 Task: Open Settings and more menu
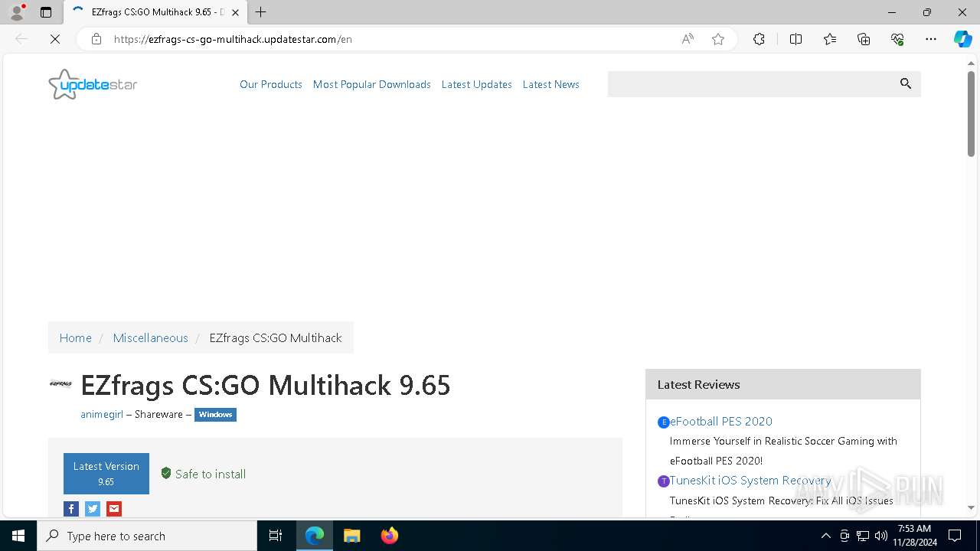pyautogui.click(x=931, y=39)
